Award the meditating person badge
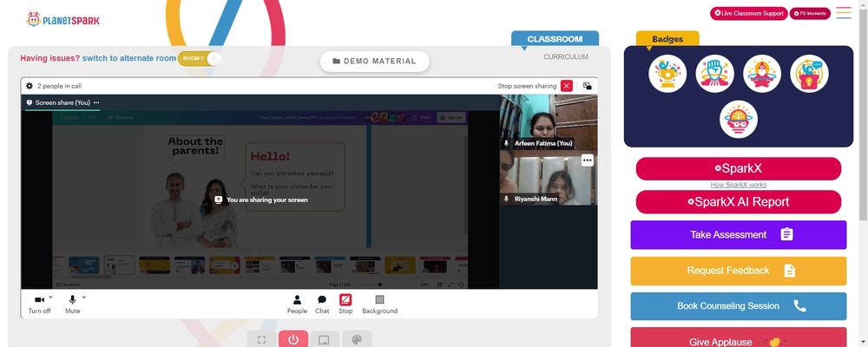Viewport: 868px width, 347px height. [762, 74]
